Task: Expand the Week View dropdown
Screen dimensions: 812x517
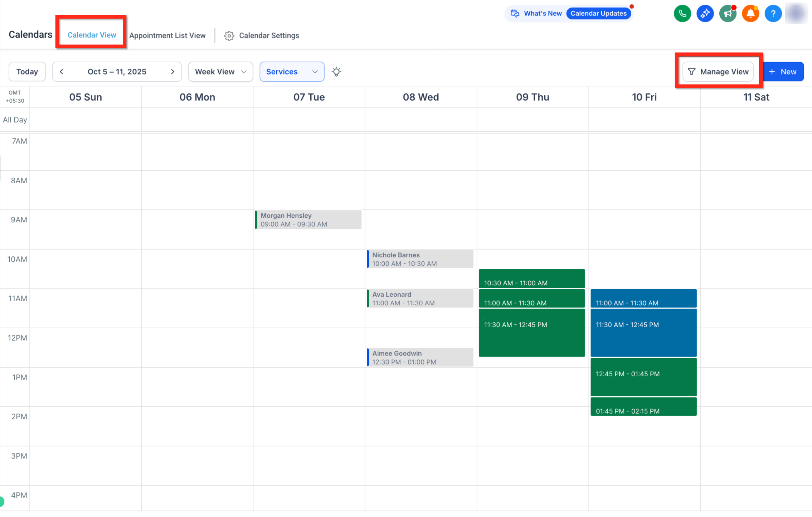Action: point(220,72)
